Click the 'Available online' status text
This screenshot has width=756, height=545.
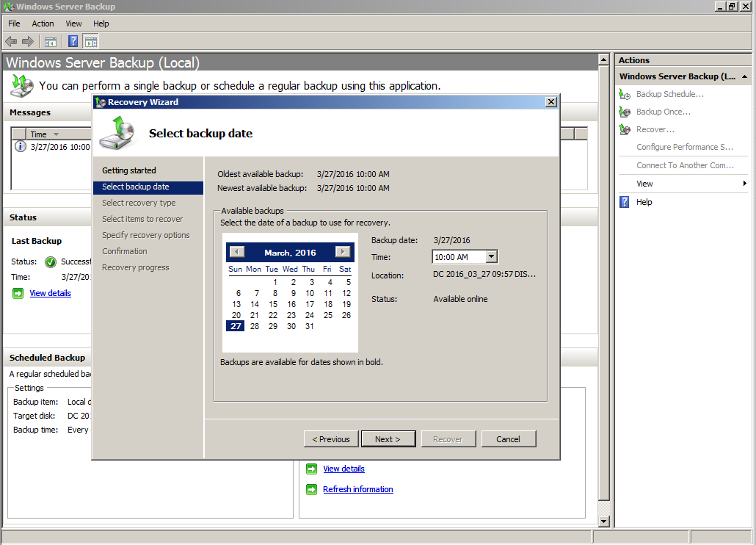tap(460, 299)
